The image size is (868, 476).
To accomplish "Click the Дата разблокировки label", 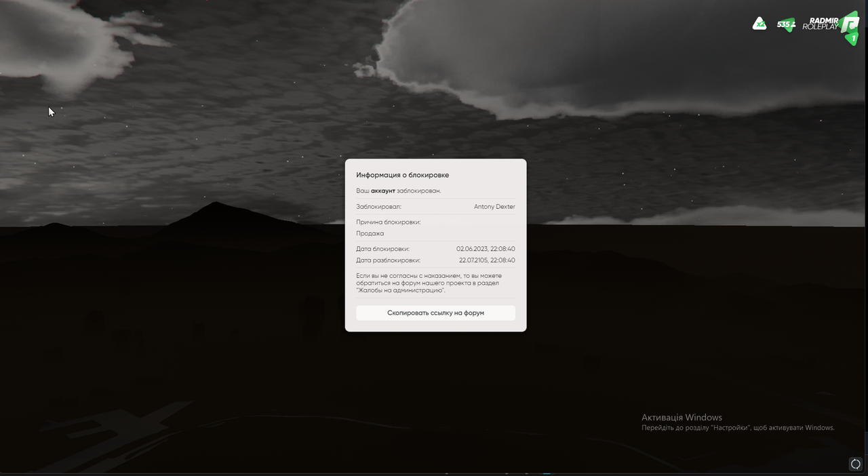I will pos(389,260).
